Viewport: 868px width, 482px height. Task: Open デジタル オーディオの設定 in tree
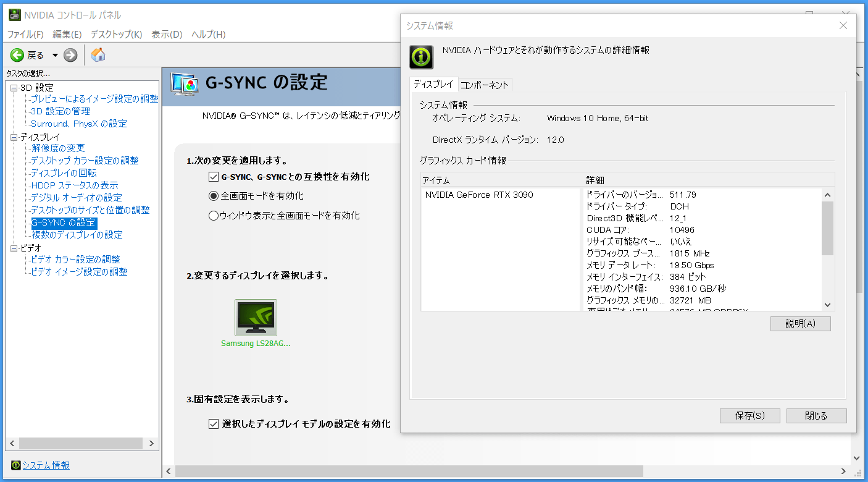coord(77,198)
